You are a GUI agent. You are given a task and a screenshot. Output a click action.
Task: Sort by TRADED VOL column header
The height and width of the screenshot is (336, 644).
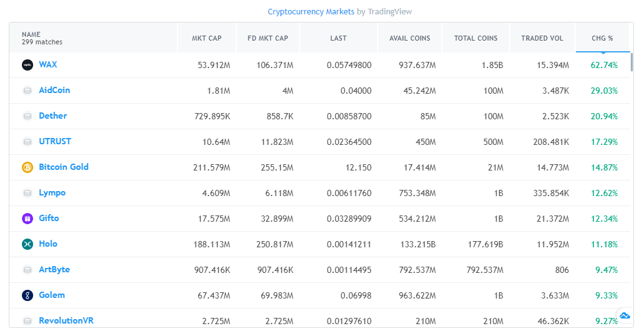(x=542, y=38)
